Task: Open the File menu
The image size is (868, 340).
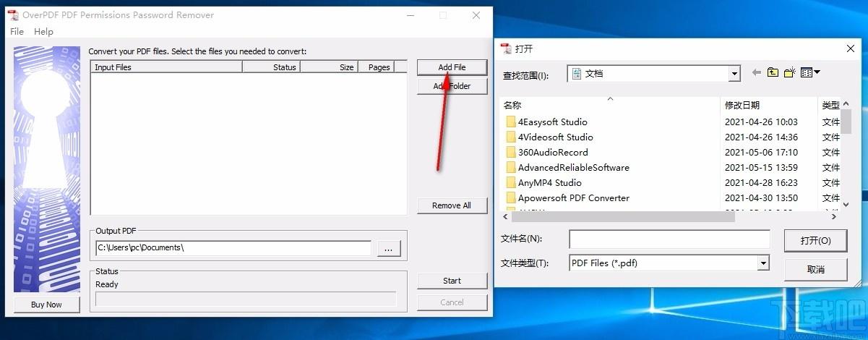Action: click(17, 32)
